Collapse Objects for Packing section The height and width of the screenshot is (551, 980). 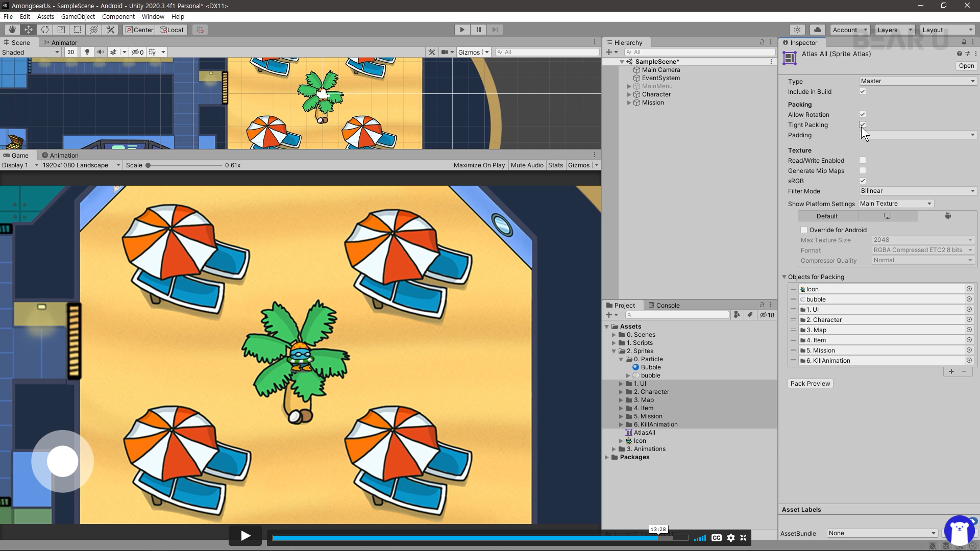[x=785, y=277]
